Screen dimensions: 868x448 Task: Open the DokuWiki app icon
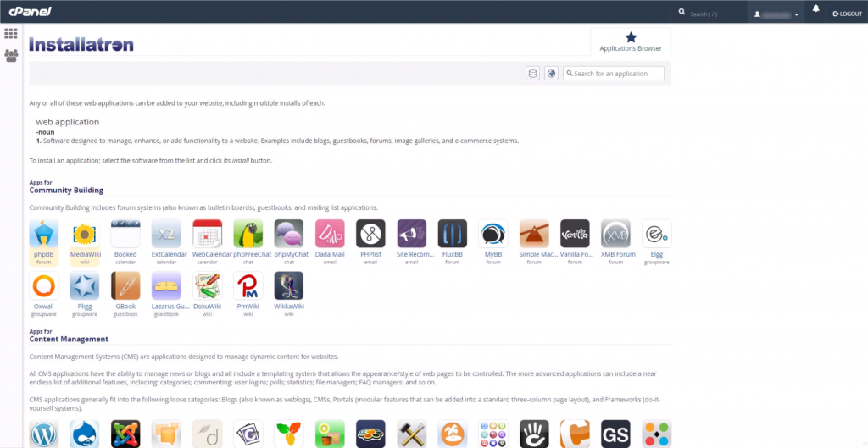[208, 285]
